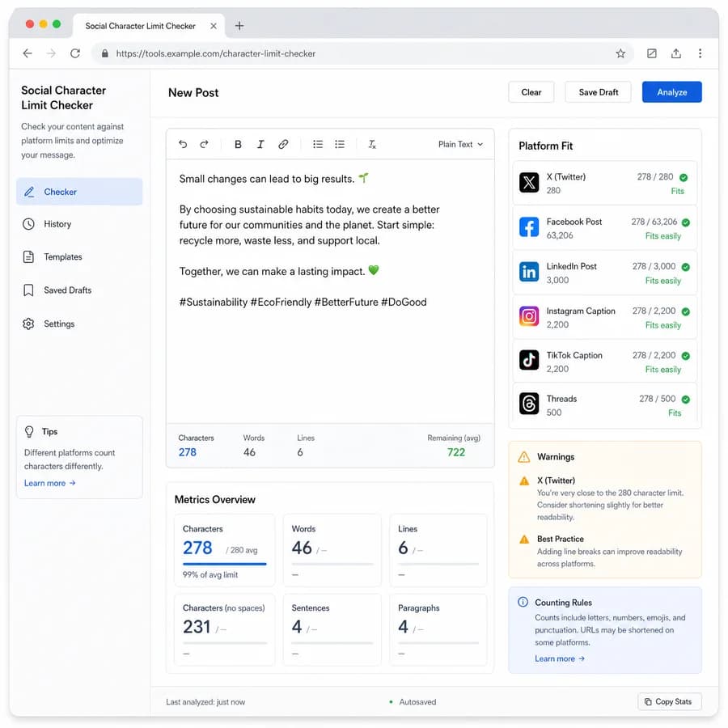
Task: Reload the page
Action: click(x=75, y=53)
